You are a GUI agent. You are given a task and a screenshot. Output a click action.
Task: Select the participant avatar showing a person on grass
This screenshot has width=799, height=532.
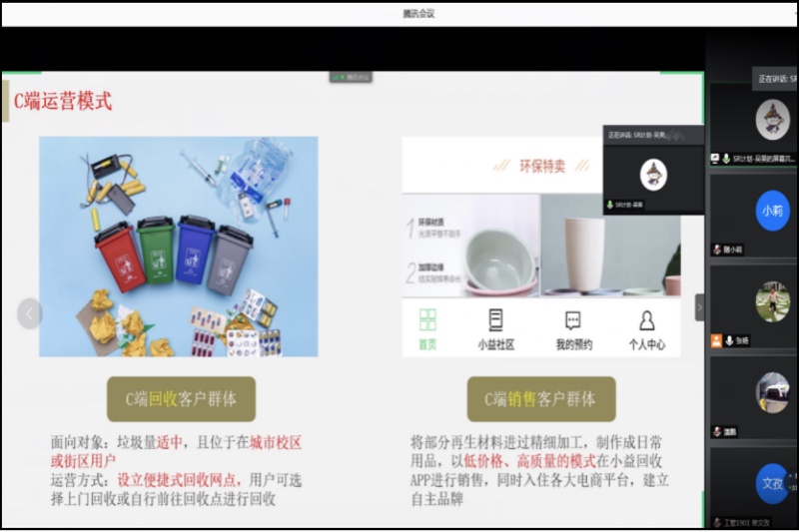(772, 301)
